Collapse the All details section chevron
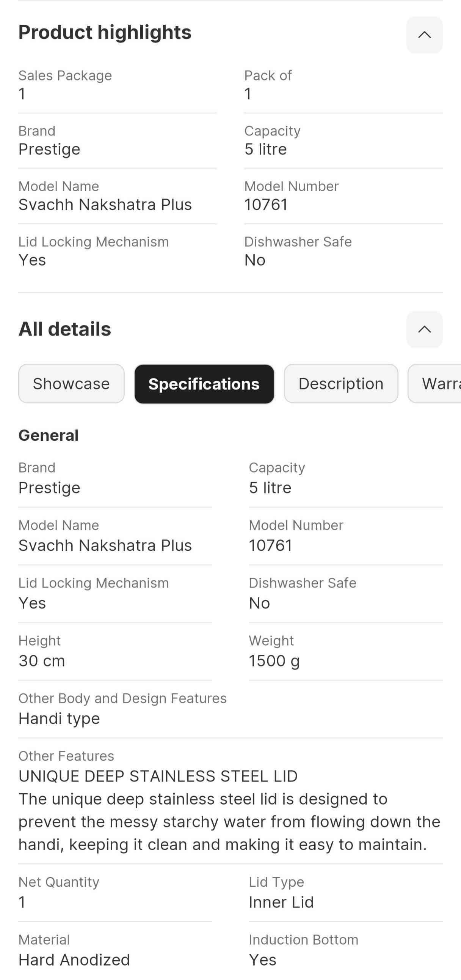 click(424, 329)
